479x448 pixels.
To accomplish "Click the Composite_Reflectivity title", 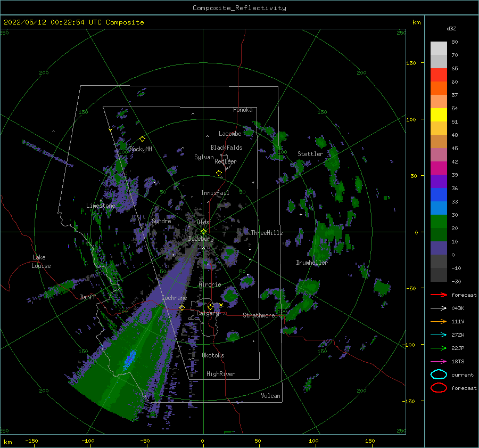I will click(240, 8).
